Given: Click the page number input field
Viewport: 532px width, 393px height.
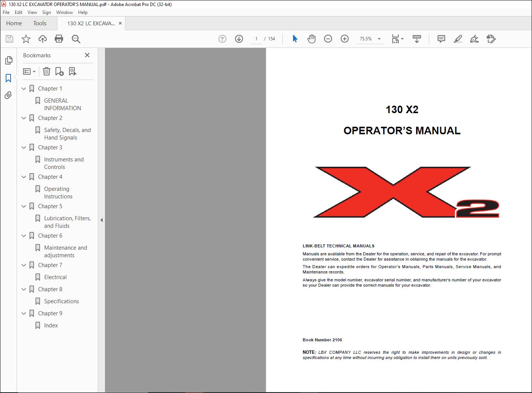Looking at the screenshot, I should point(256,39).
